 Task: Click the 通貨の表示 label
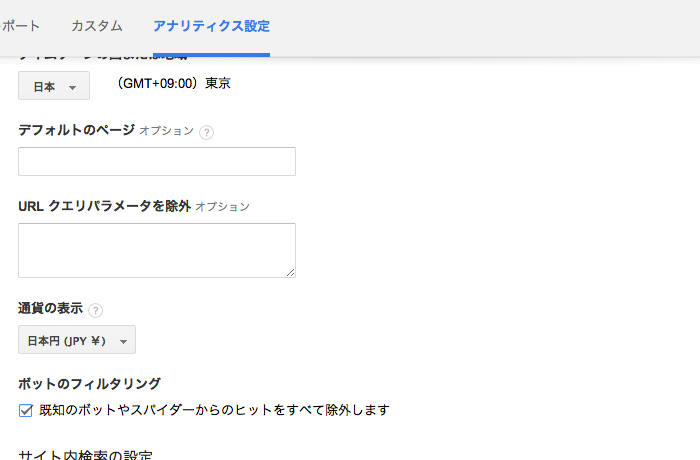coord(50,309)
